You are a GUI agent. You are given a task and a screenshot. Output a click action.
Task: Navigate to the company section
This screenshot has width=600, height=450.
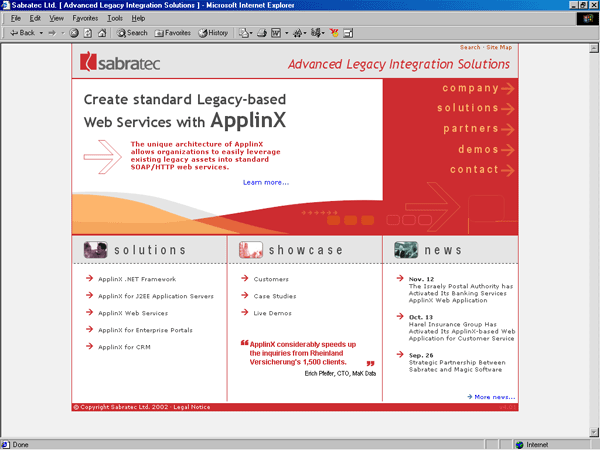(478, 88)
